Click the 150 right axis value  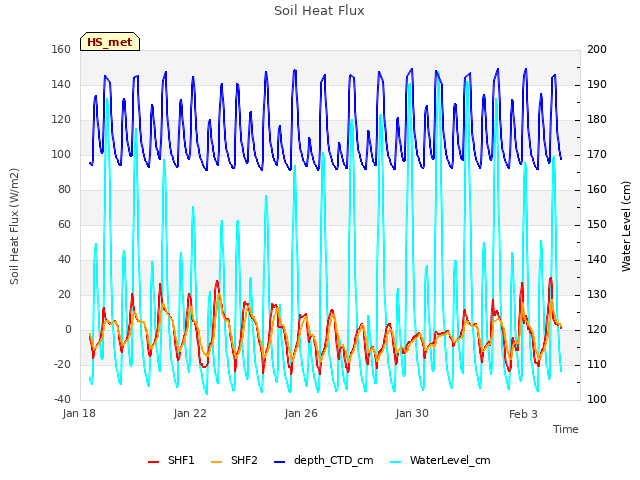point(597,224)
